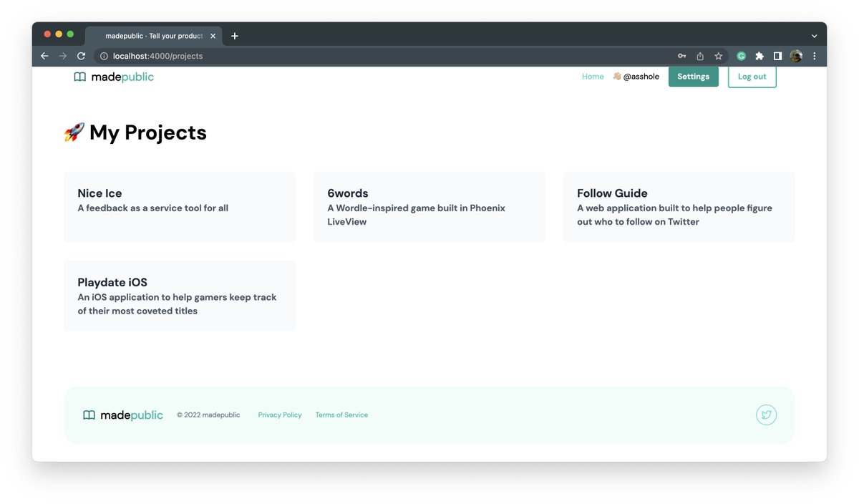Open the Grammarly extension icon

[x=742, y=56]
